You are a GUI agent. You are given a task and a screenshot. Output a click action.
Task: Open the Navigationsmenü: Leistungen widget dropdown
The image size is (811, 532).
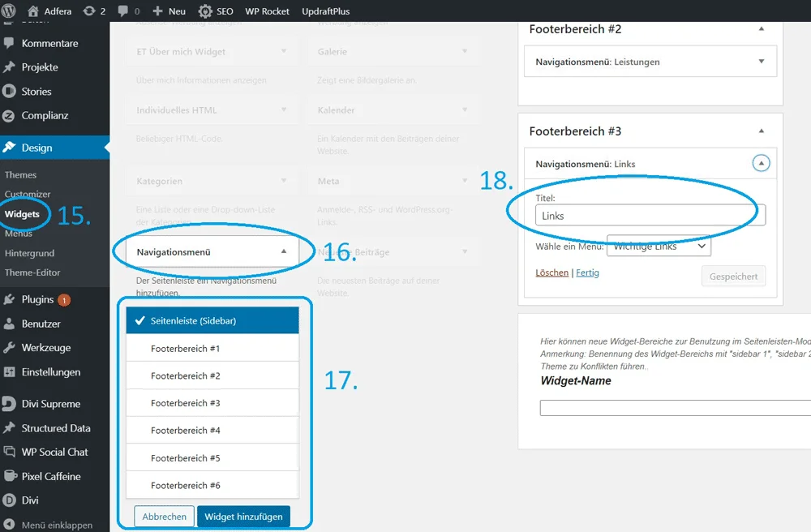(x=761, y=61)
